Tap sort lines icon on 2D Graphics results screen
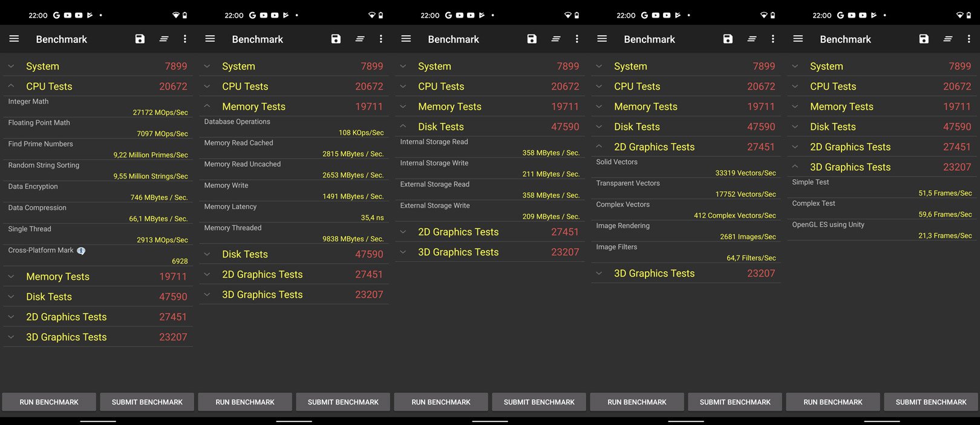Screen dimensions: 980x425 [752, 39]
